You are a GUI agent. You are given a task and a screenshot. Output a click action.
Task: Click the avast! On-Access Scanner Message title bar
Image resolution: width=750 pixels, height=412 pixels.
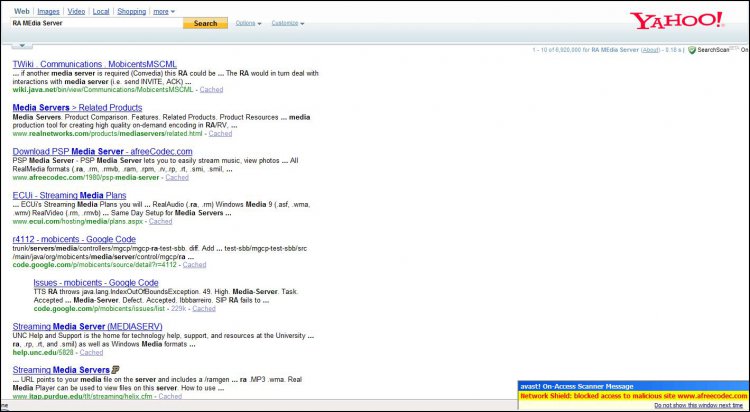633,386
